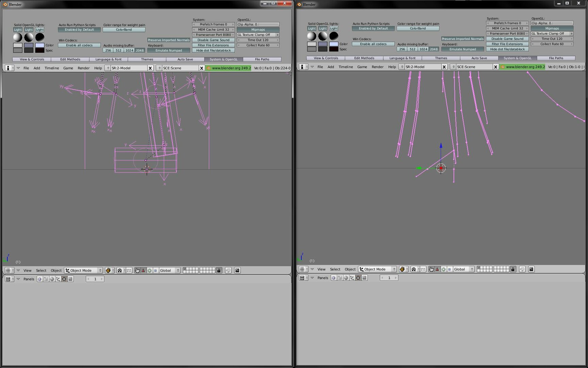
Task: Click Enable all codecs in right window
Action: [373, 44]
